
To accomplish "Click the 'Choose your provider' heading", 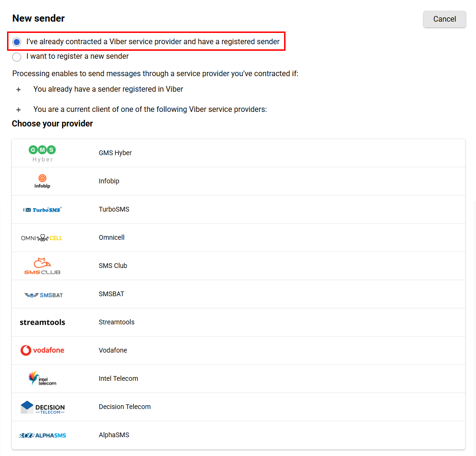I will (x=52, y=124).
